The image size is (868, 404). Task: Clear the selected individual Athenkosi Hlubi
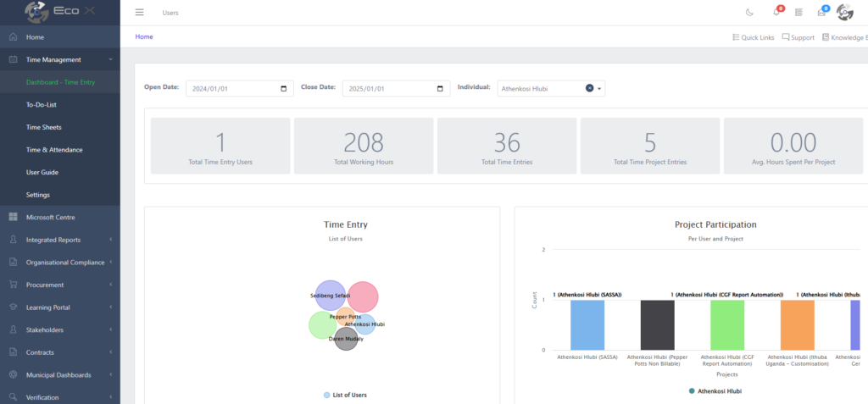click(x=589, y=88)
